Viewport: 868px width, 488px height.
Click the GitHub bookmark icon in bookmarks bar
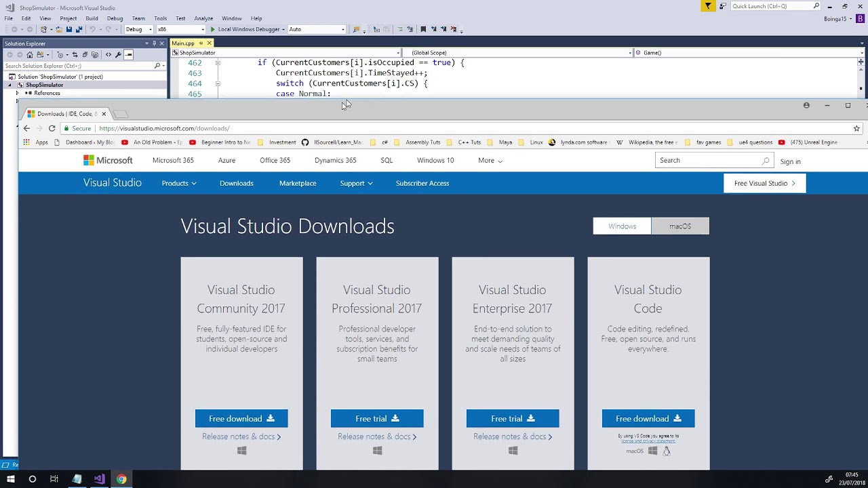click(305, 142)
